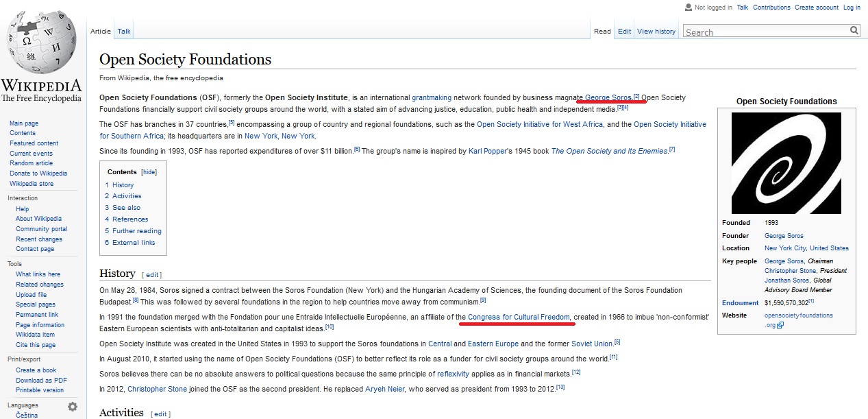
Task: Click Create account link
Action: coord(817,8)
